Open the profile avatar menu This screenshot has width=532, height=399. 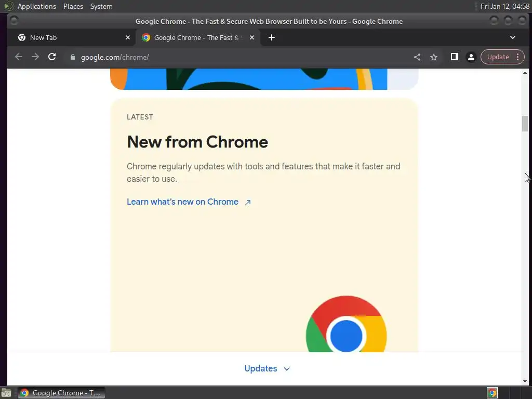[471, 57]
